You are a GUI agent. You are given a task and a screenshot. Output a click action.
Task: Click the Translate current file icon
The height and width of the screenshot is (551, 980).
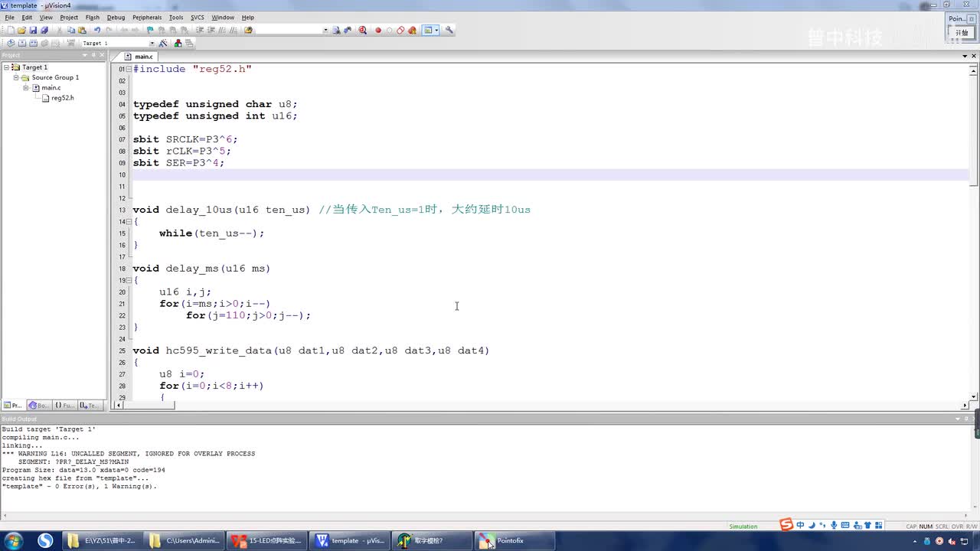click(x=11, y=43)
